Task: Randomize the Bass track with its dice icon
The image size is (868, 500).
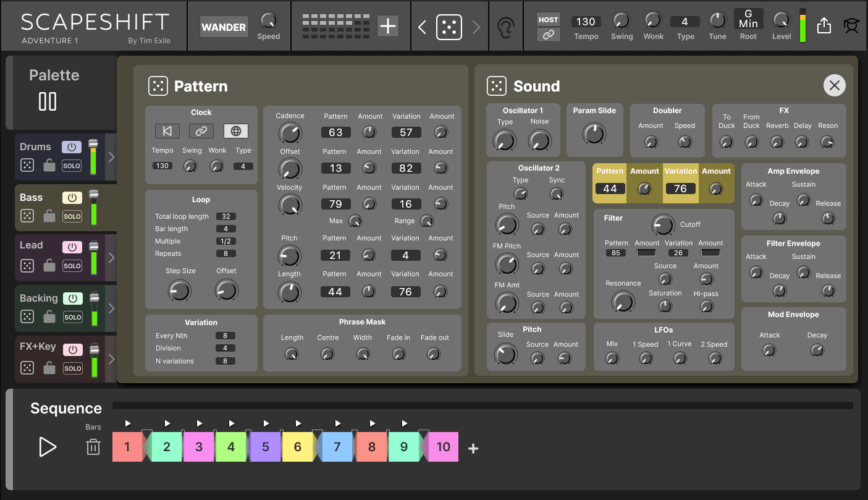Action: pos(27,216)
